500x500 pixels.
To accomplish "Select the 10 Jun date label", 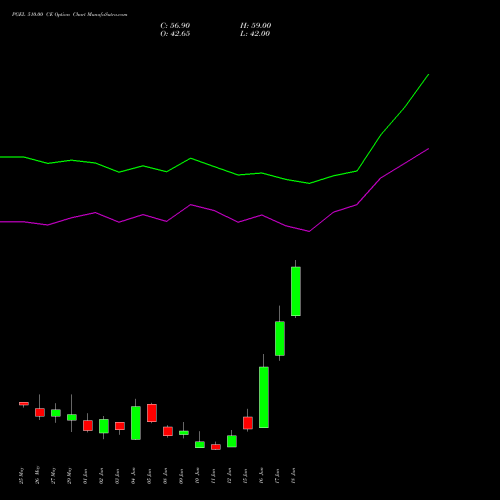I will coord(198,475).
